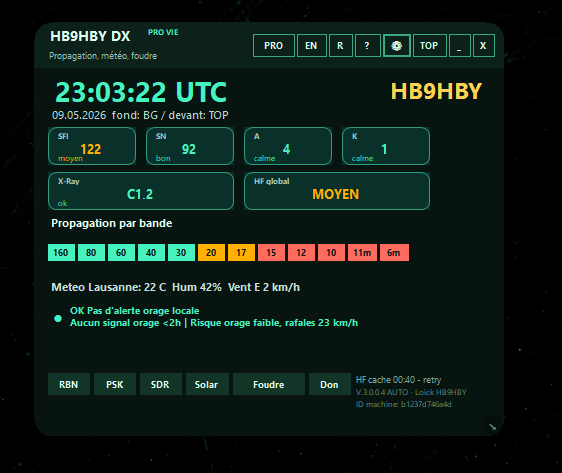Click the PRO VIE license label
The image size is (562, 473).
[163, 32]
